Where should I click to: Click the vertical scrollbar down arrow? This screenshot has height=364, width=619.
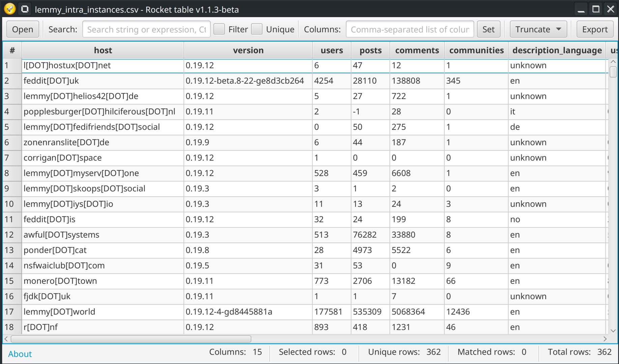613,331
